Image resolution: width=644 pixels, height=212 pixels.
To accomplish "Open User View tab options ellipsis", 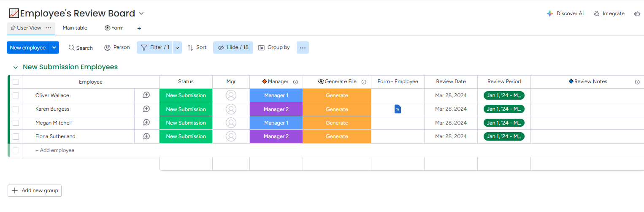I will 49,28.
